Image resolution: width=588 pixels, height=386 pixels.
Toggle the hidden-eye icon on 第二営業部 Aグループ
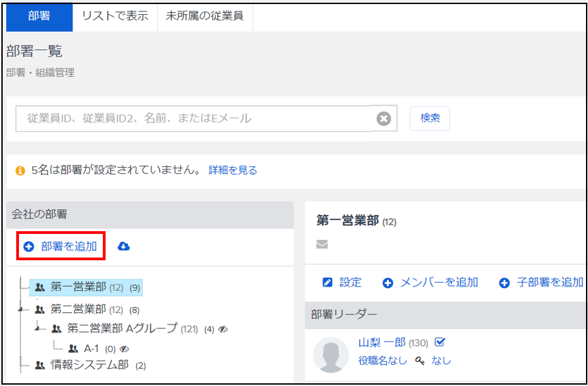[x=223, y=329]
